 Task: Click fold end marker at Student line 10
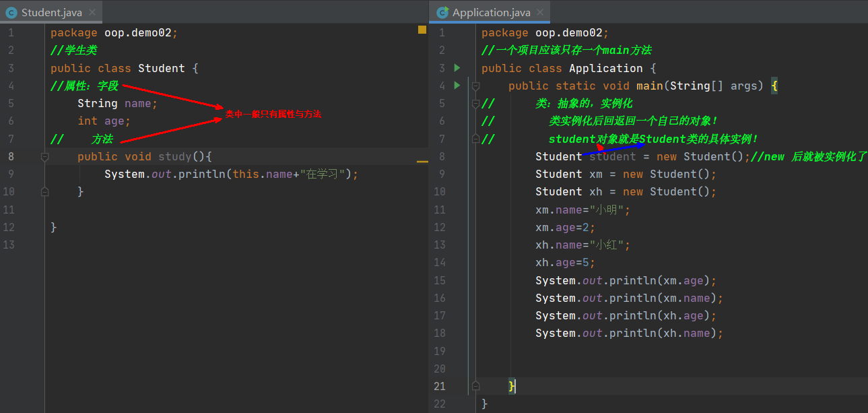coord(45,192)
